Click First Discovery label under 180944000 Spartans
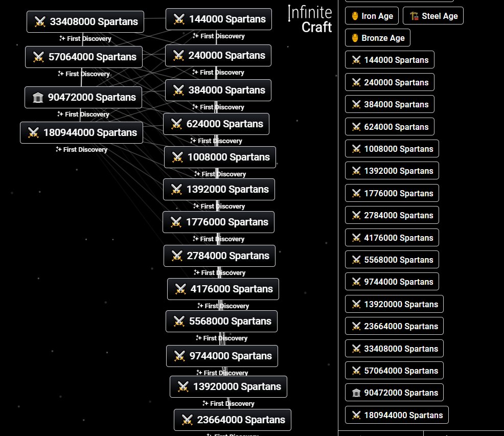The width and height of the screenshot is (504, 436). 81,150
